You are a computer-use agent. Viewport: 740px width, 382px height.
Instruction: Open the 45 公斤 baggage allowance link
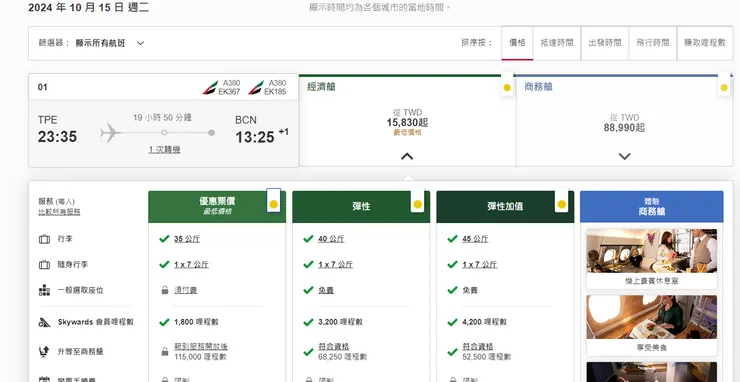475,239
